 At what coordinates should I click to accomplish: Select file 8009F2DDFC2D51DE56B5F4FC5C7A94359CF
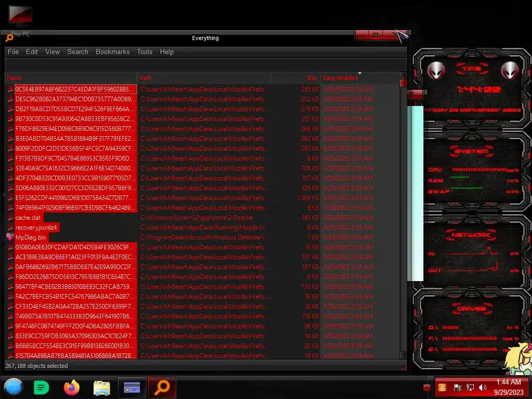(75, 148)
